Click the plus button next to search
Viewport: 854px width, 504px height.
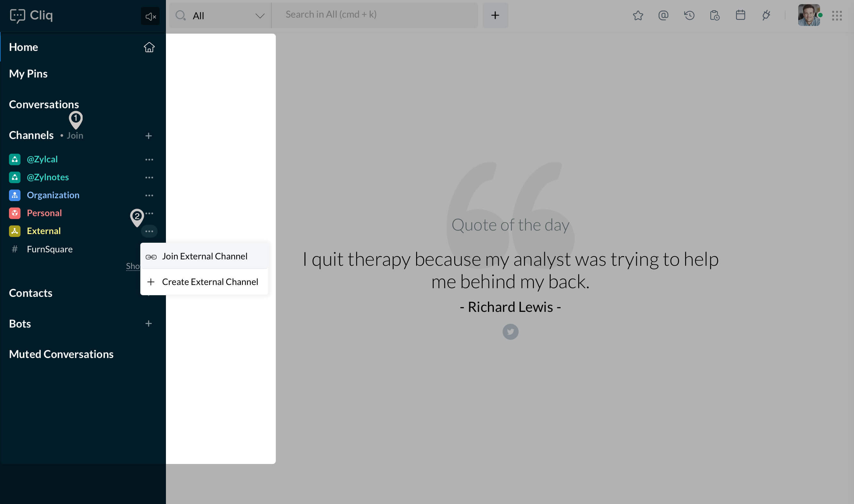click(x=495, y=15)
